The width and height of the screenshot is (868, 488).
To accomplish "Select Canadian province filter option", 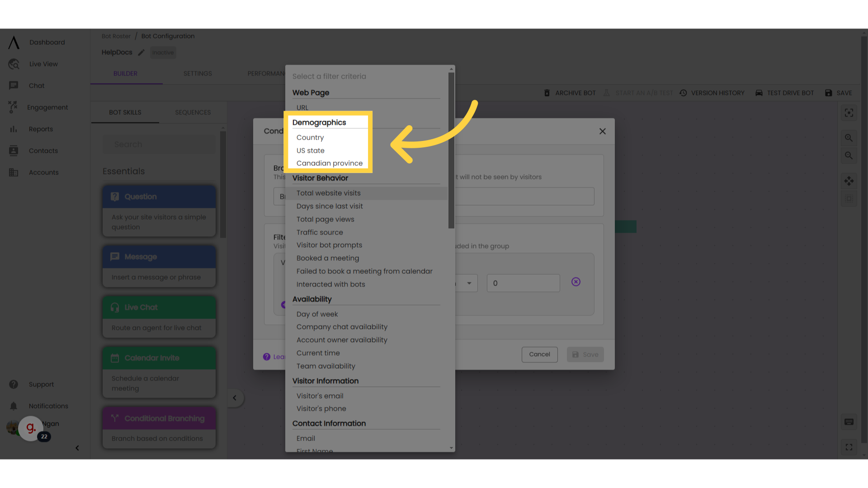I will [x=330, y=163].
